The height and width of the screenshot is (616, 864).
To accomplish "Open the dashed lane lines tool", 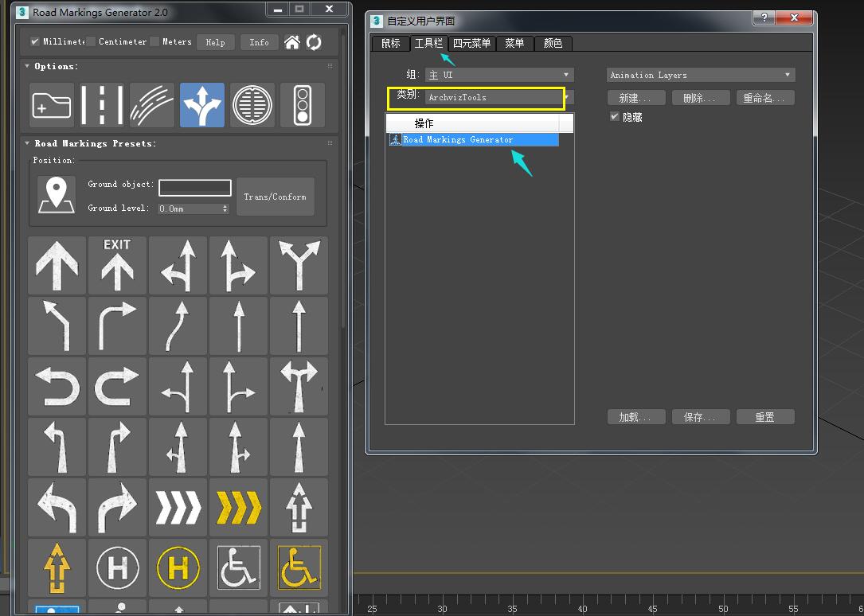I will (x=102, y=105).
